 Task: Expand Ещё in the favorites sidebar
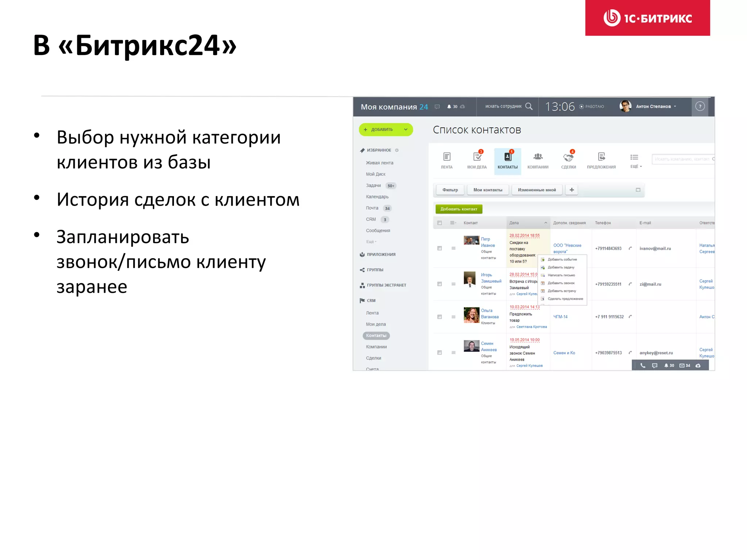(371, 242)
